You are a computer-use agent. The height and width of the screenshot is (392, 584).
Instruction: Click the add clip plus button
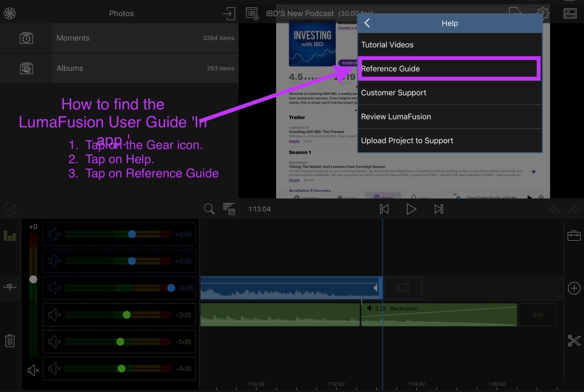[574, 288]
